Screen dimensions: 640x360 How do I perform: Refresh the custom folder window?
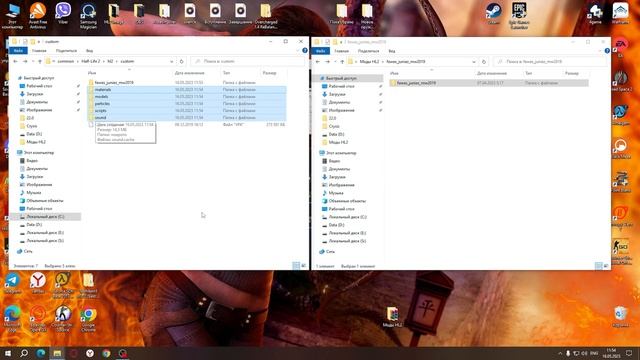pos(182,61)
